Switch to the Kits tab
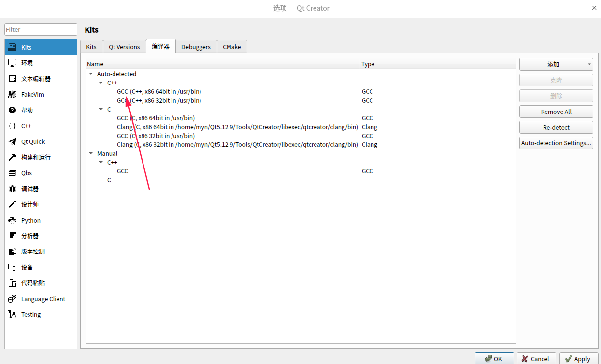The height and width of the screenshot is (364, 601). tap(91, 47)
